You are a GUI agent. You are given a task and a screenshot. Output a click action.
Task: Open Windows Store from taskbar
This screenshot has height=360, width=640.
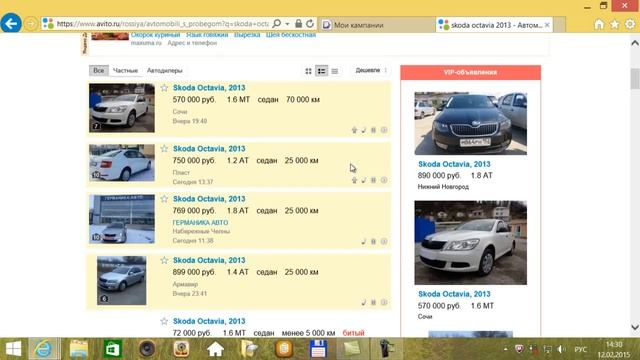coord(112,349)
